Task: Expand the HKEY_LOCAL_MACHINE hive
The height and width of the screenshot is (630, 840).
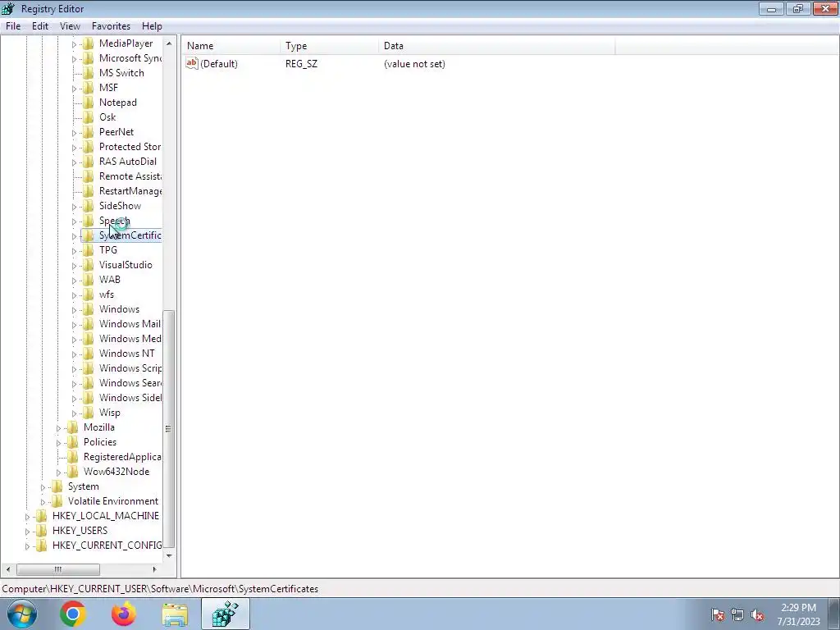Action: [x=27, y=516]
